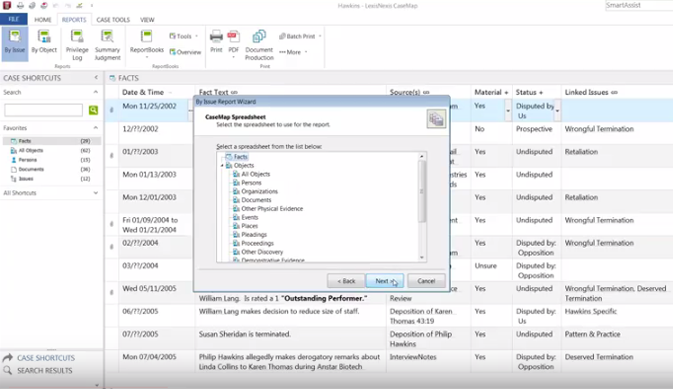The width and height of the screenshot is (673, 389).
Task: Collapse the Search section
Action: coord(96,92)
